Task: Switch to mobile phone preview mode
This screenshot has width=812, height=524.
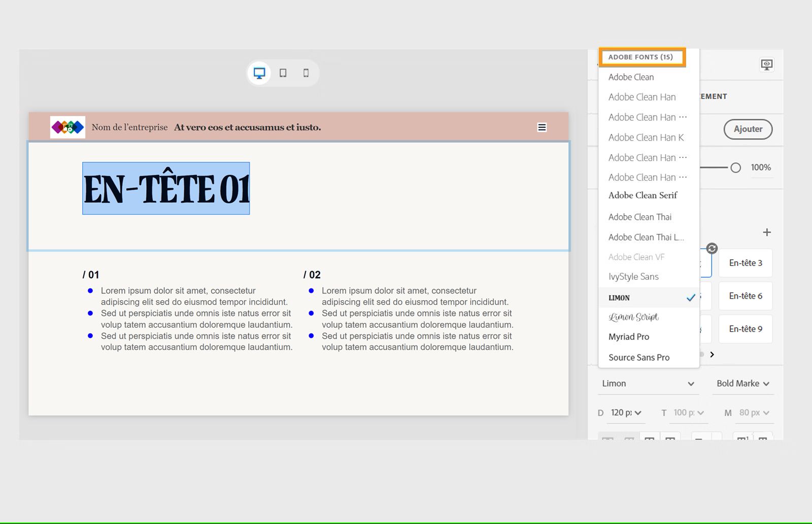Action: tap(306, 73)
